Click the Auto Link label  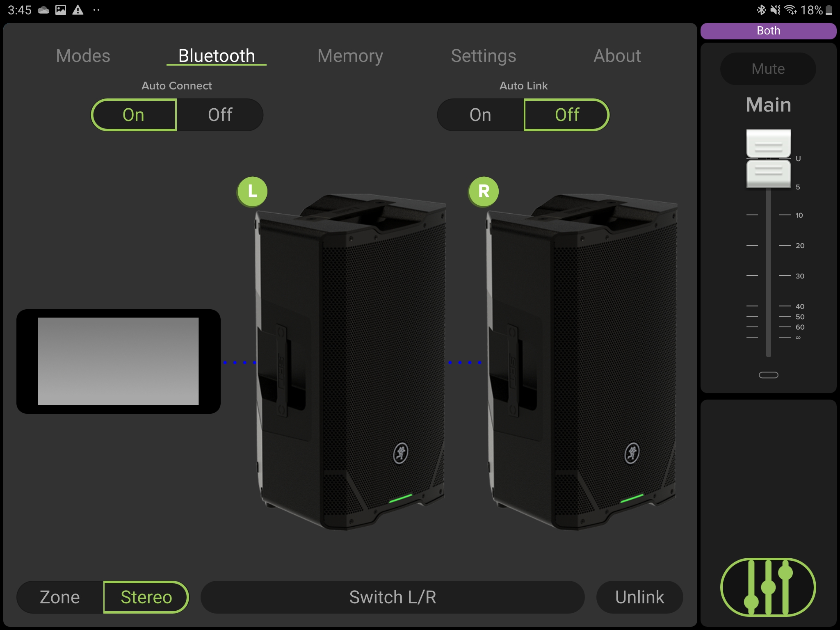(523, 86)
